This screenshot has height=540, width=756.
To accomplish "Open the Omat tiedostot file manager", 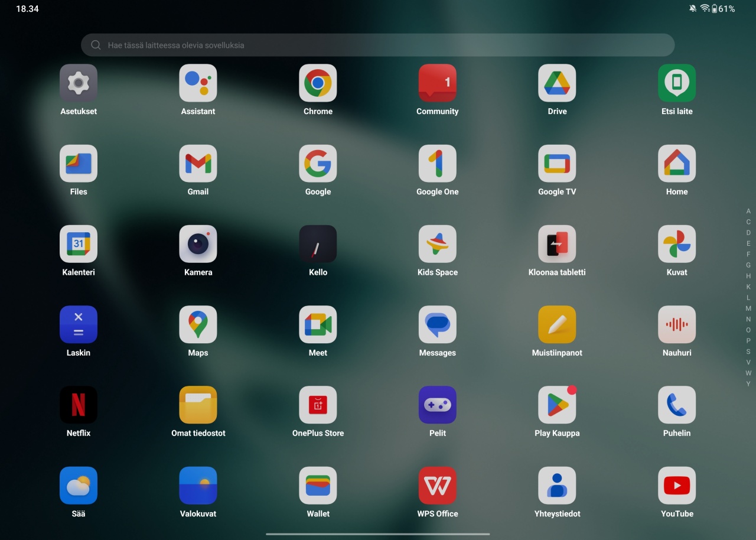I will point(198,405).
